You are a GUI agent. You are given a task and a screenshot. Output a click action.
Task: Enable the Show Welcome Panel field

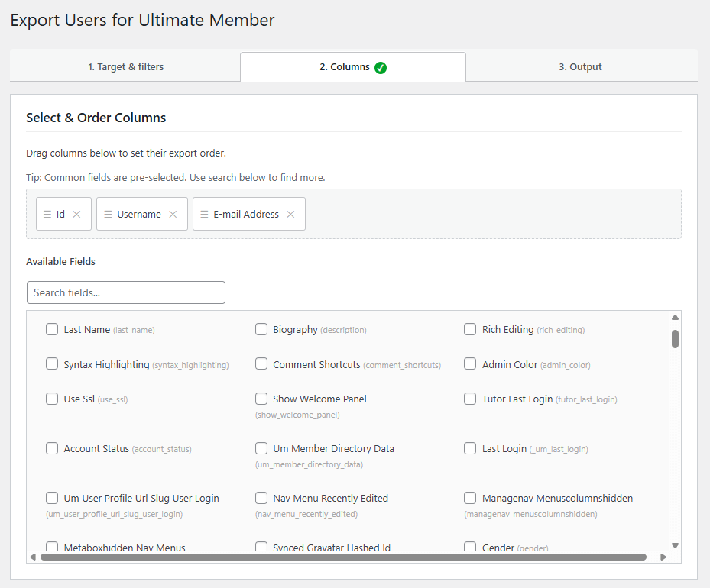click(x=261, y=399)
